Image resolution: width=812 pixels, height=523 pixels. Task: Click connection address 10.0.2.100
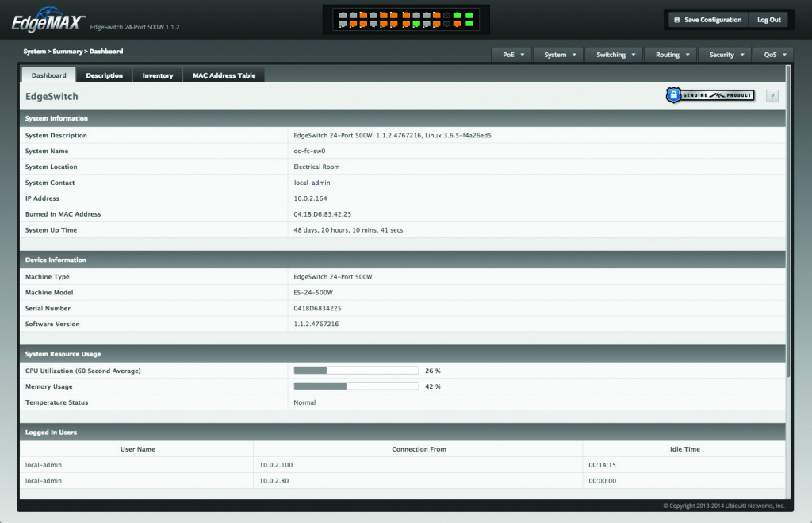click(276, 466)
